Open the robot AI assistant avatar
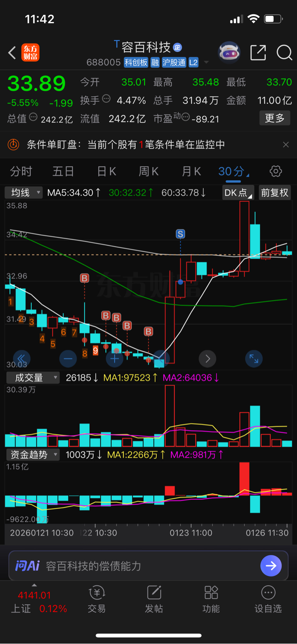Viewport: 297px width, 644px height. pos(229,52)
